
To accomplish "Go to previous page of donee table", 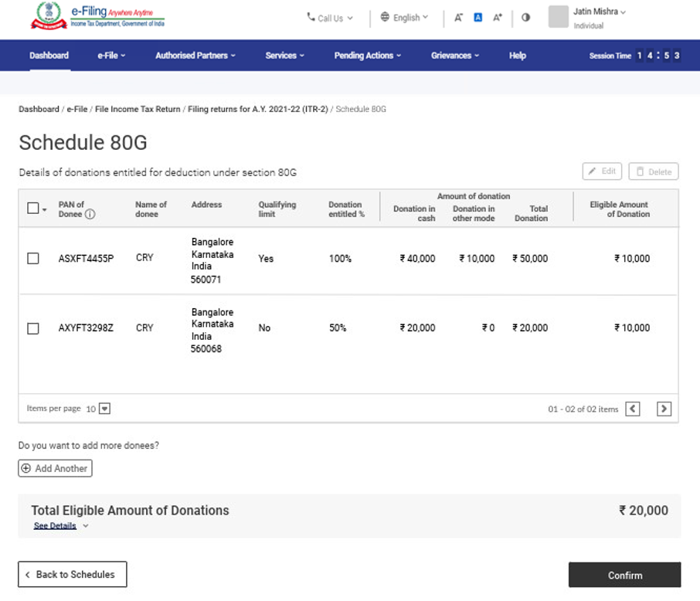I will [633, 409].
